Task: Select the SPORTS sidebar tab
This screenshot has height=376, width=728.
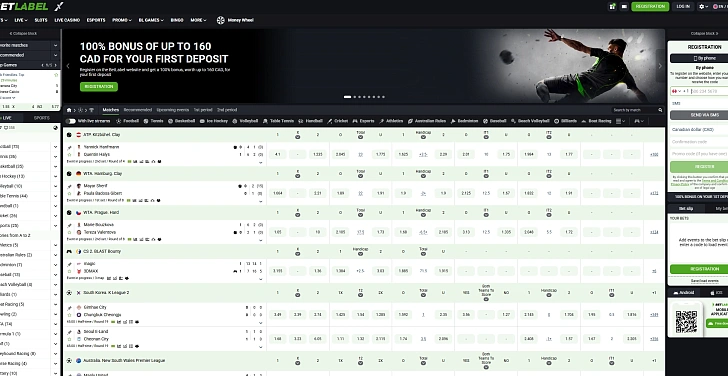Action: pyautogui.click(x=42, y=118)
